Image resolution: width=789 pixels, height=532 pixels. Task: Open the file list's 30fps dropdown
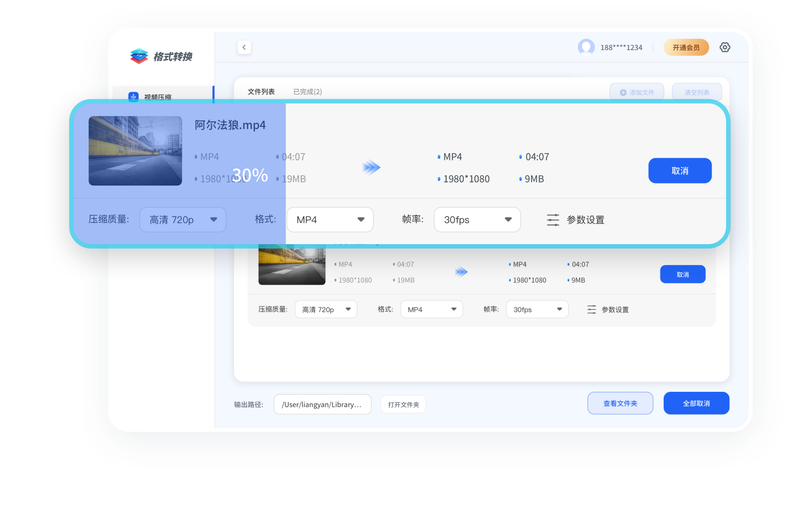coord(537,309)
